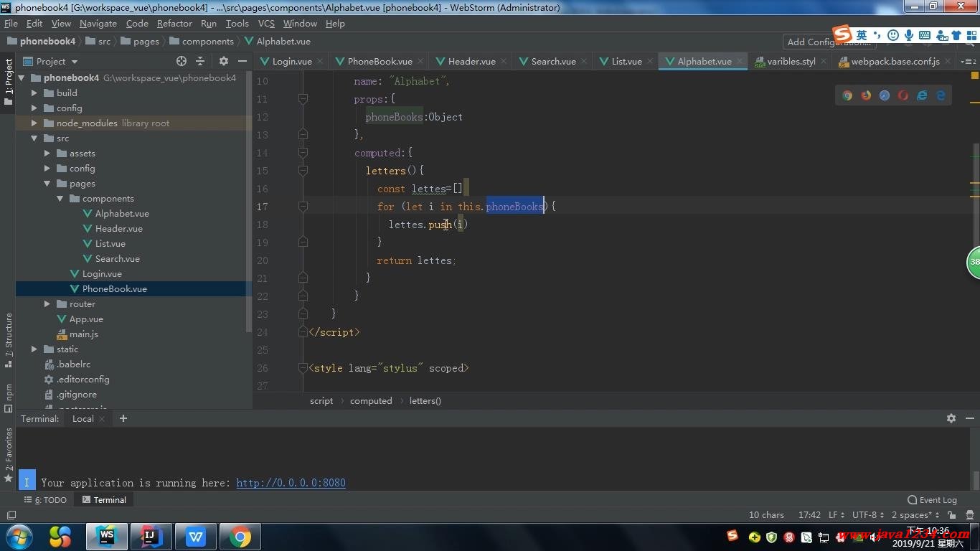Open Opera browser preview icon in editor

click(903, 95)
